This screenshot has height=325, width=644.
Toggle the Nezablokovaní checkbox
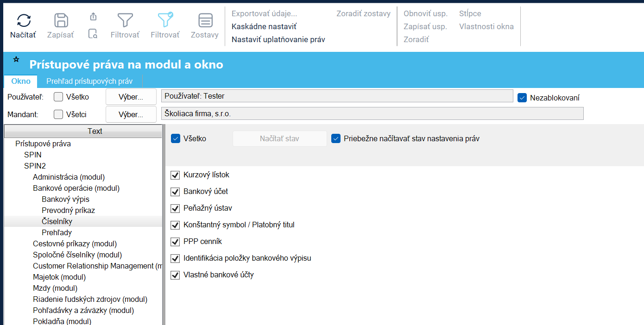pos(522,98)
